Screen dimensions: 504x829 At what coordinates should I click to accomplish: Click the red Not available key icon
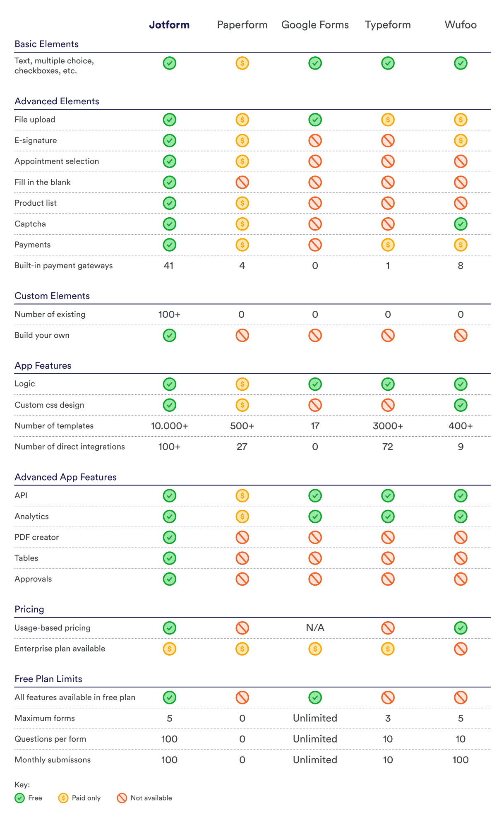pos(122,798)
